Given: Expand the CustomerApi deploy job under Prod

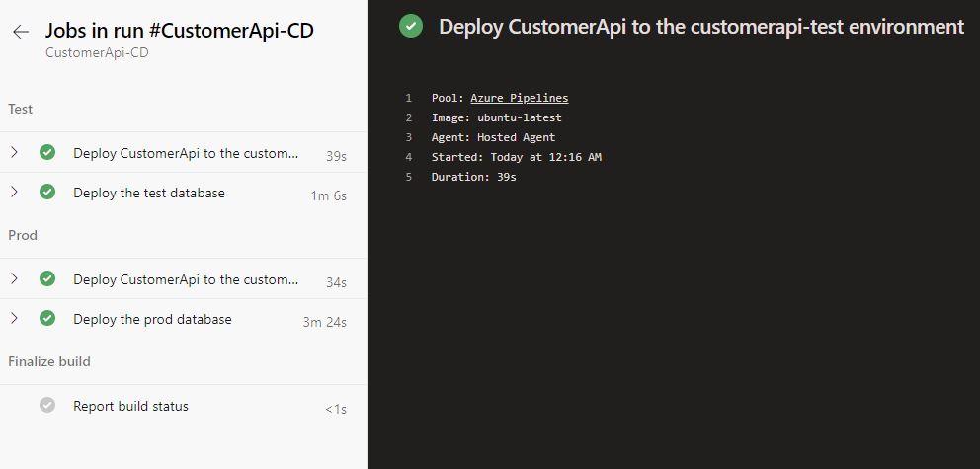Looking at the screenshot, I should 14,278.
